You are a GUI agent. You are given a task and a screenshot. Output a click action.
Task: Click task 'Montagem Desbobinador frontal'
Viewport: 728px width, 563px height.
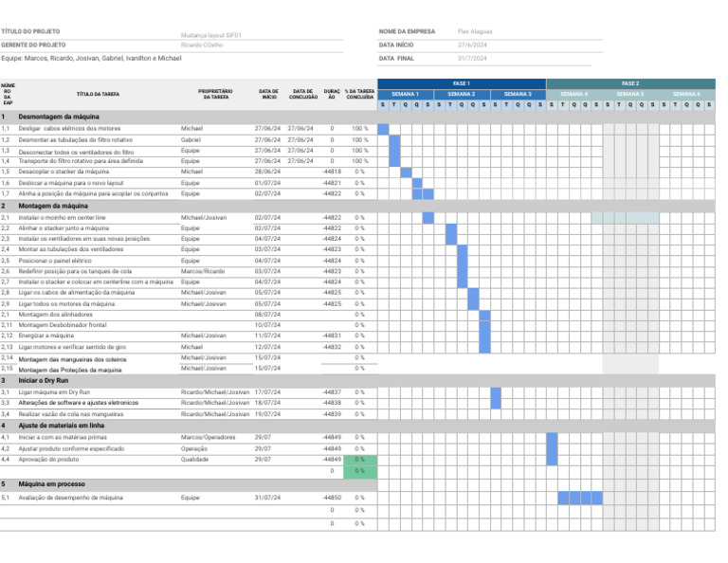pos(63,325)
